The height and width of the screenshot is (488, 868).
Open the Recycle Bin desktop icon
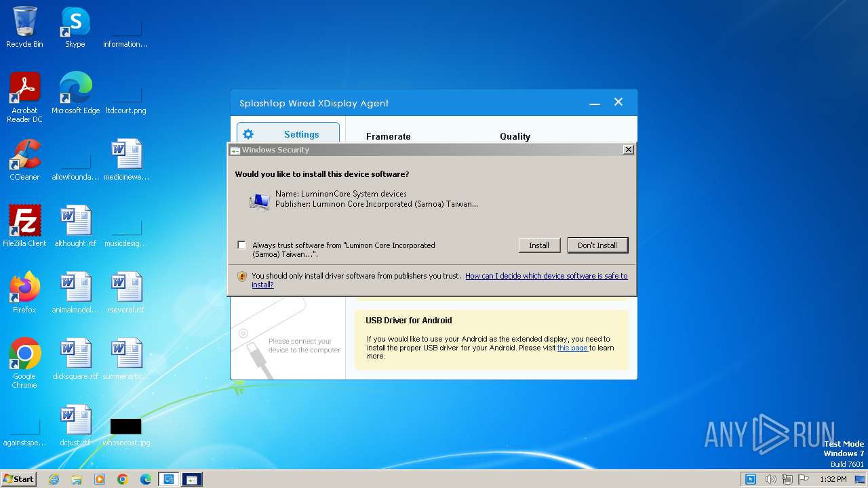(24, 27)
